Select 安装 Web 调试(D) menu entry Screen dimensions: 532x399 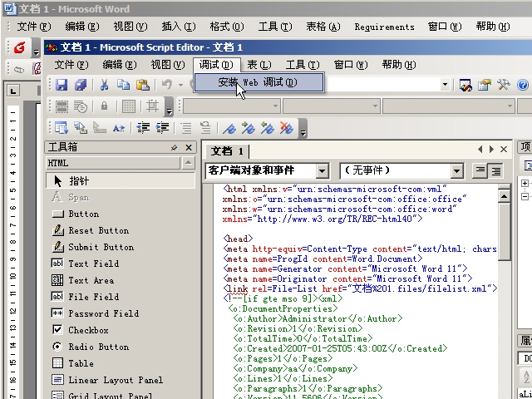click(259, 82)
